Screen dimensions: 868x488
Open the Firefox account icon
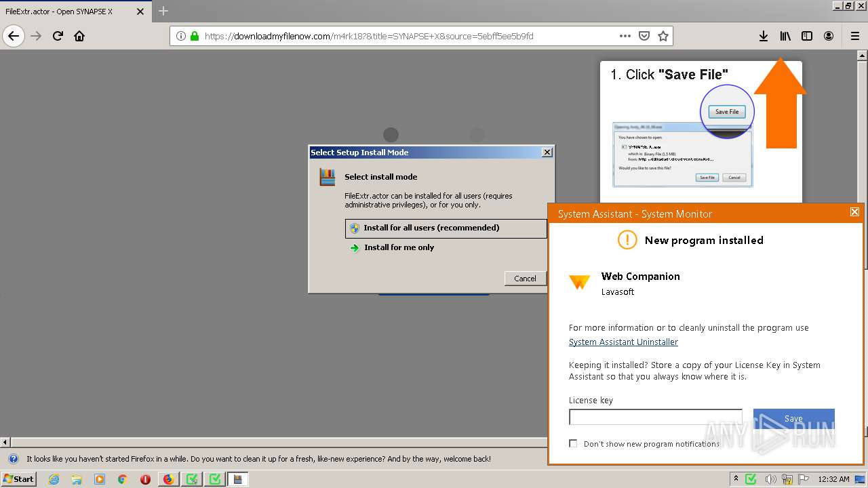(829, 36)
